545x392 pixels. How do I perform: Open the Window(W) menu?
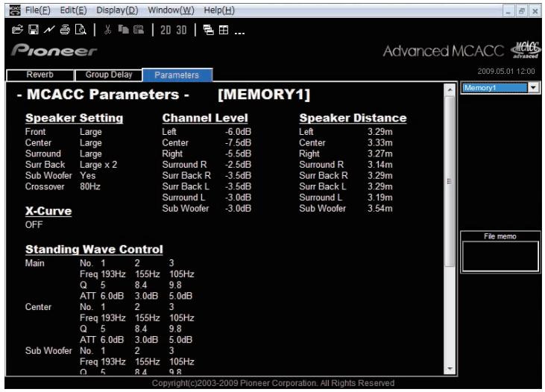coord(171,10)
